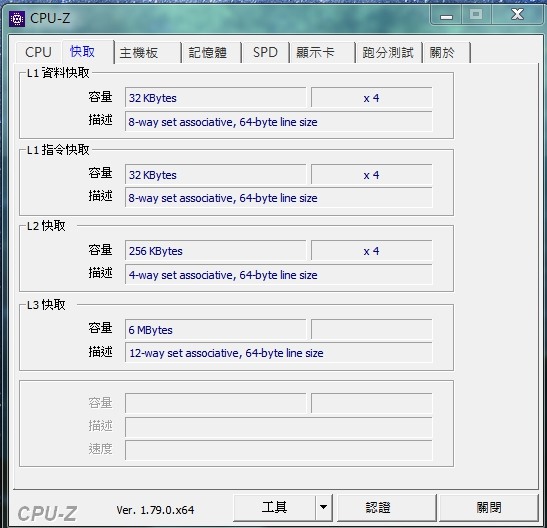This screenshot has height=528, width=547.
Task: Click the 認證 validate button
Action: point(387,507)
